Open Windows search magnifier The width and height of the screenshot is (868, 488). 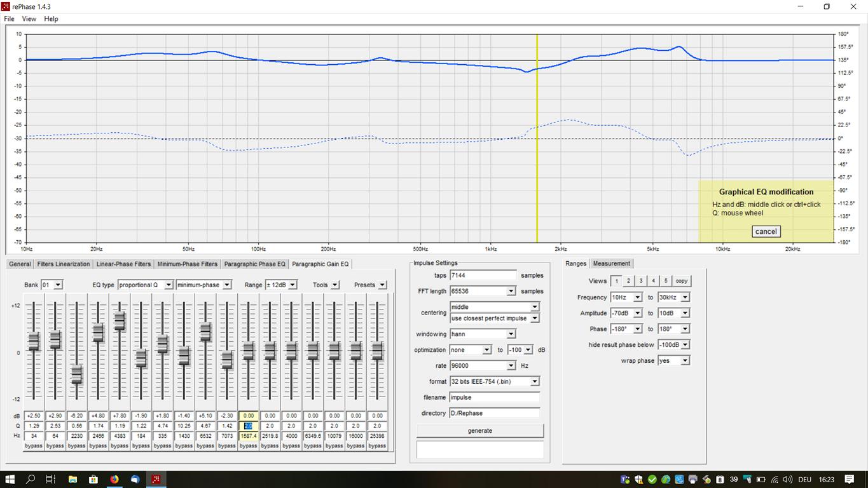[30, 479]
